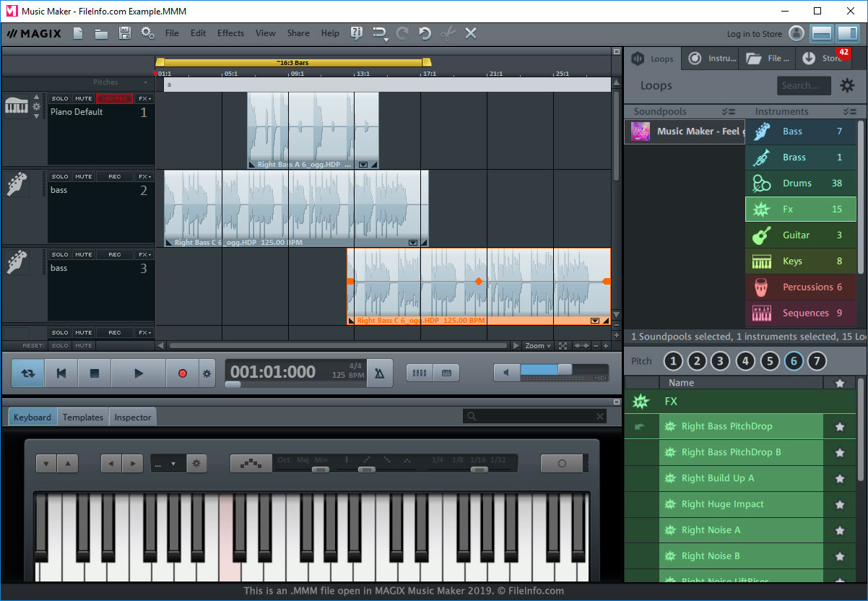Open the Soundpools selection filter
868x601 pixels.
tap(729, 111)
